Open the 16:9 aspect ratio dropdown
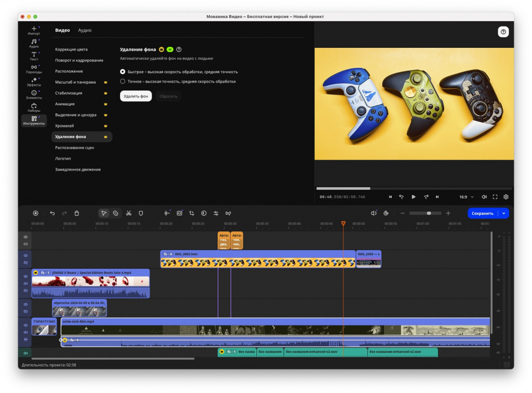The height and width of the screenshot is (393, 532). (x=467, y=197)
